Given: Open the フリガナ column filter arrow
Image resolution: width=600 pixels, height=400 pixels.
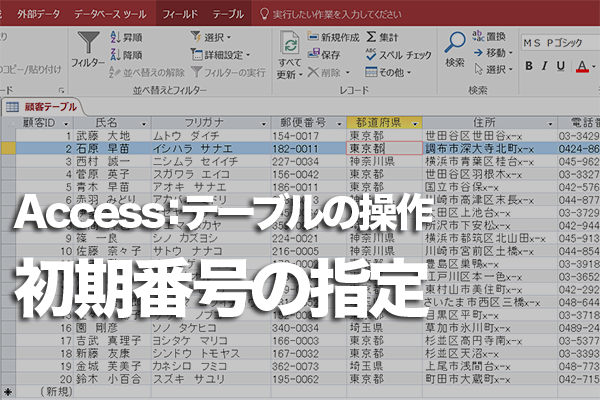Looking at the screenshot, I should click(x=263, y=124).
